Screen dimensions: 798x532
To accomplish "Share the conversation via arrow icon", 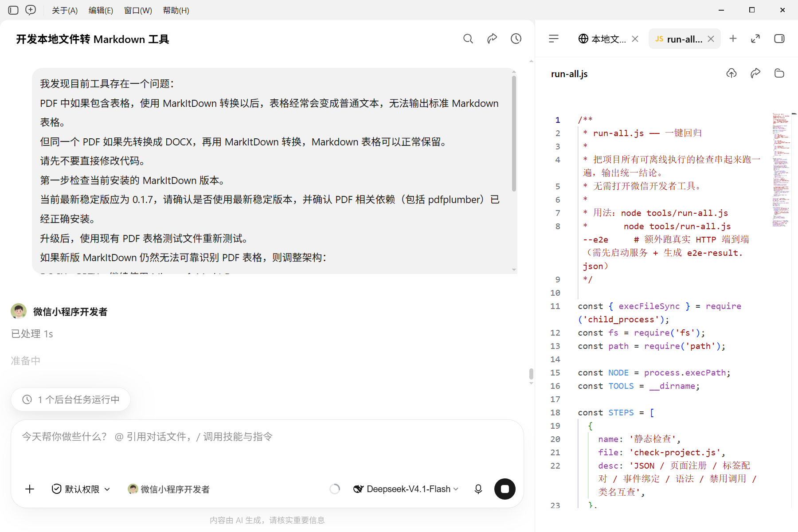I will pos(492,39).
